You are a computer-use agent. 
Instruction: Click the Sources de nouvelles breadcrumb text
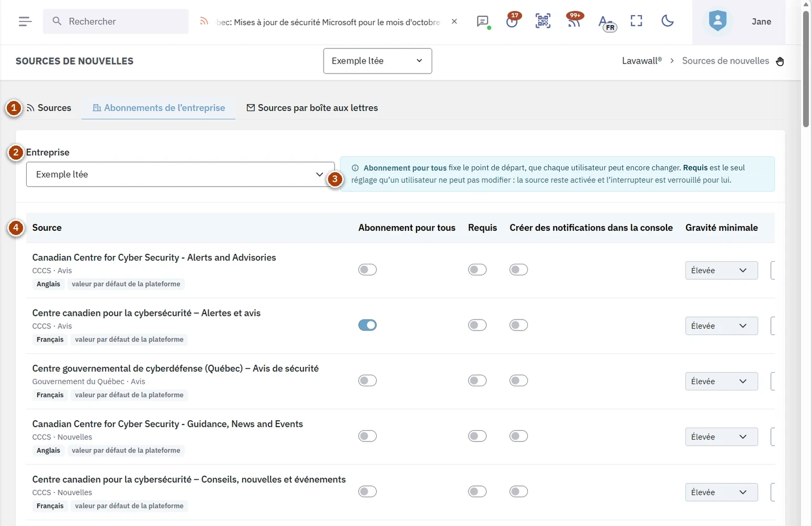click(725, 61)
